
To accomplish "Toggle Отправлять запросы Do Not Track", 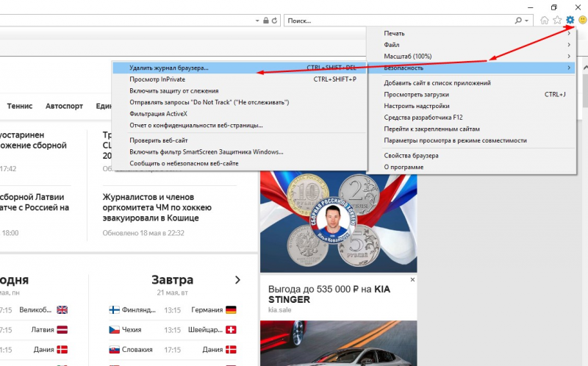I will tap(240, 102).
